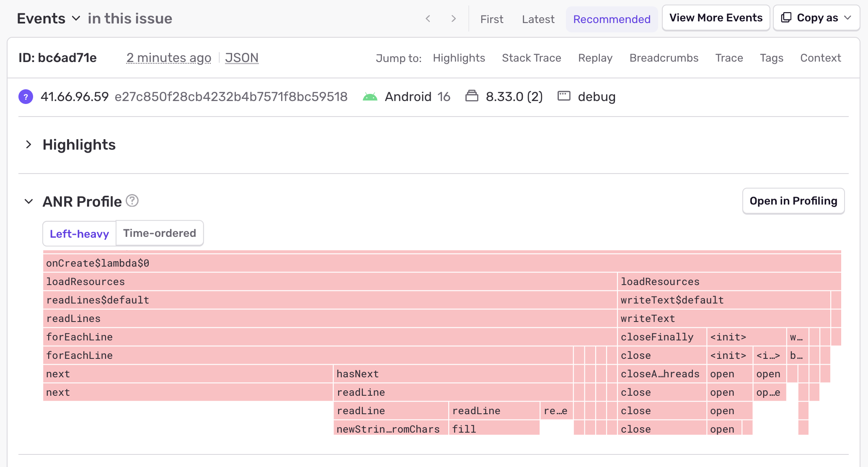Image resolution: width=868 pixels, height=467 pixels.
Task: Collapse the ANR Profile section
Action: pos(28,201)
